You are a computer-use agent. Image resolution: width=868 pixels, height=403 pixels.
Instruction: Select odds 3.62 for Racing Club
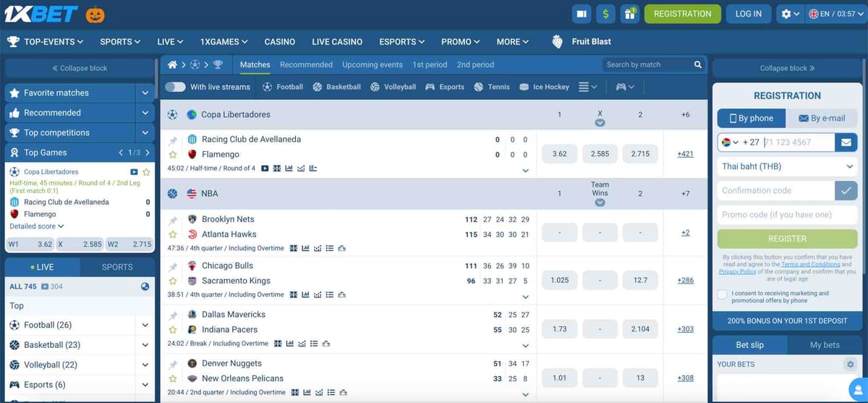[x=559, y=154]
